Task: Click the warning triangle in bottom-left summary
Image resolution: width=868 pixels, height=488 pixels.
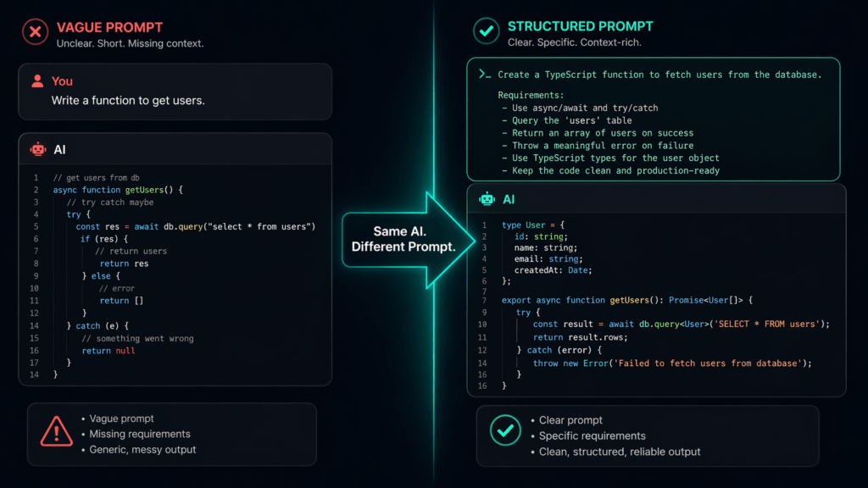Action: coord(56,434)
